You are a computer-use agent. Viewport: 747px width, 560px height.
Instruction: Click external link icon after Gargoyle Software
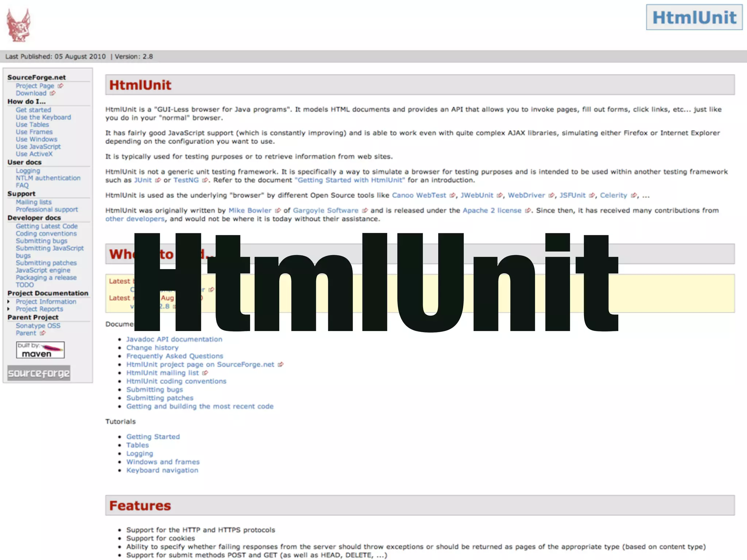tap(365, 211)
